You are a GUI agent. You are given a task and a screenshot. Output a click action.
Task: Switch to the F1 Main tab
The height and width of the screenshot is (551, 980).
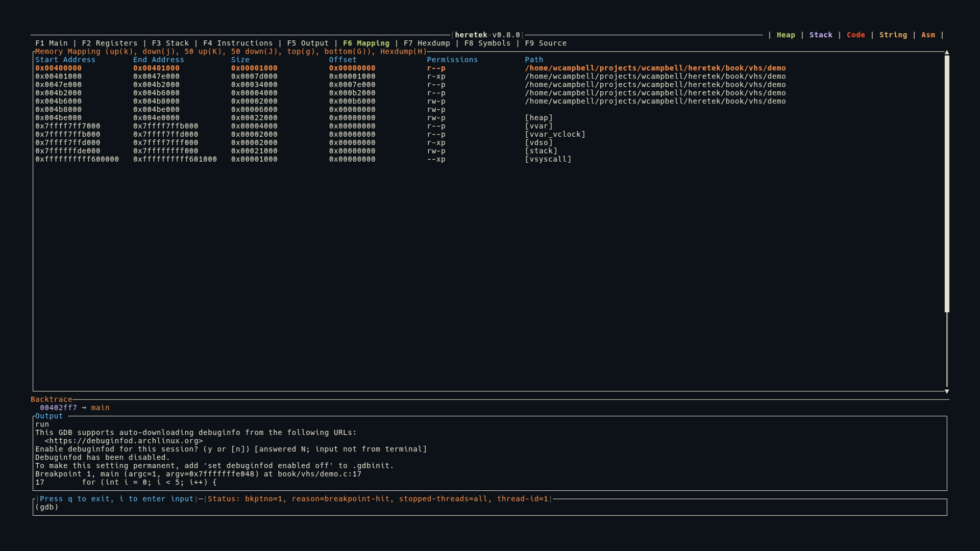coord(51,43)
